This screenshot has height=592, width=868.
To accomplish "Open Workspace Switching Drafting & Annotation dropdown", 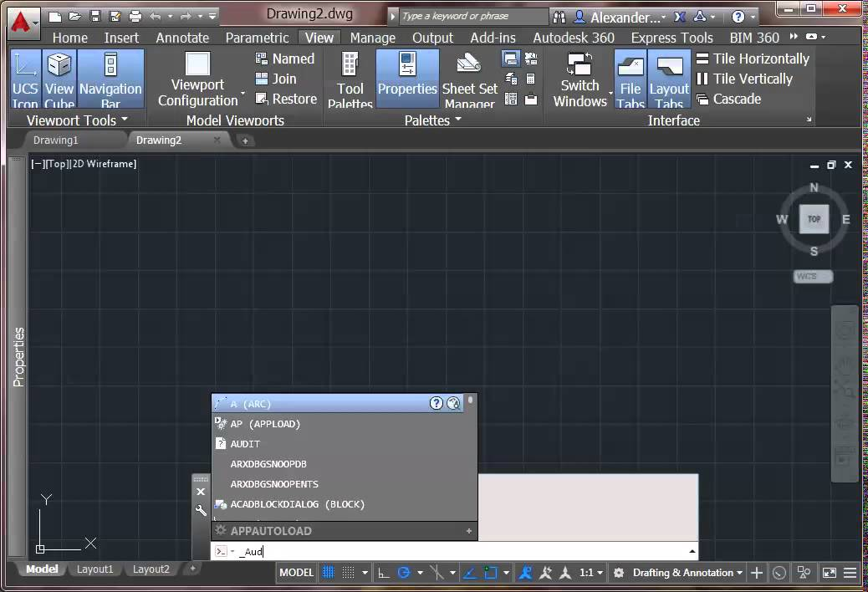I will (x=687, y=573).
